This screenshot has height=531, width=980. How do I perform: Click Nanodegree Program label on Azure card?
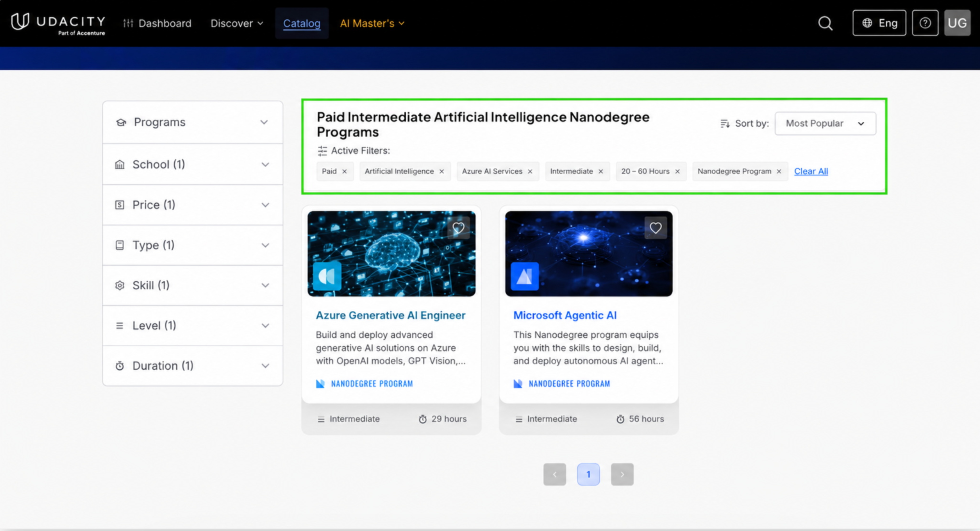pos(372,384)
